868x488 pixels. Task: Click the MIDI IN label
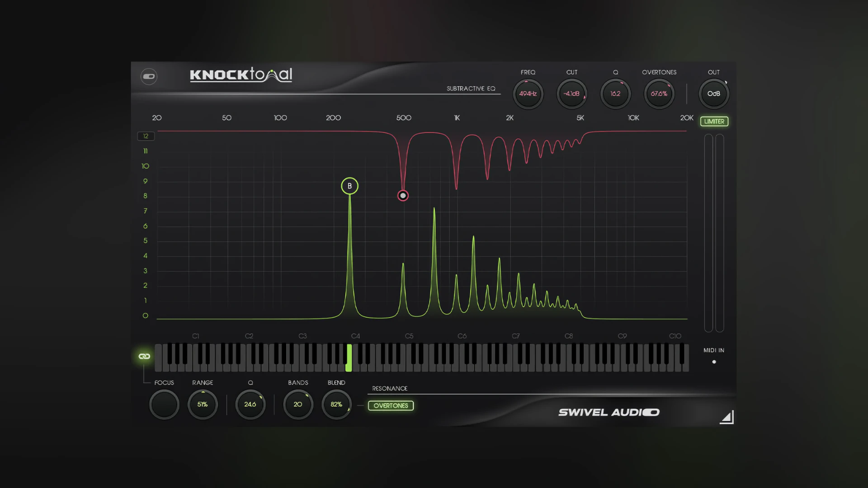[714, 350]
